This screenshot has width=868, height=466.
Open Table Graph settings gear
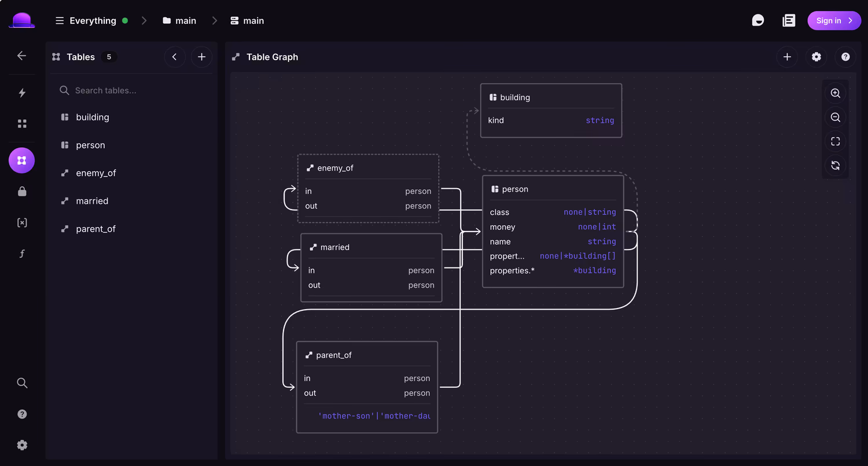click(816, 57)
